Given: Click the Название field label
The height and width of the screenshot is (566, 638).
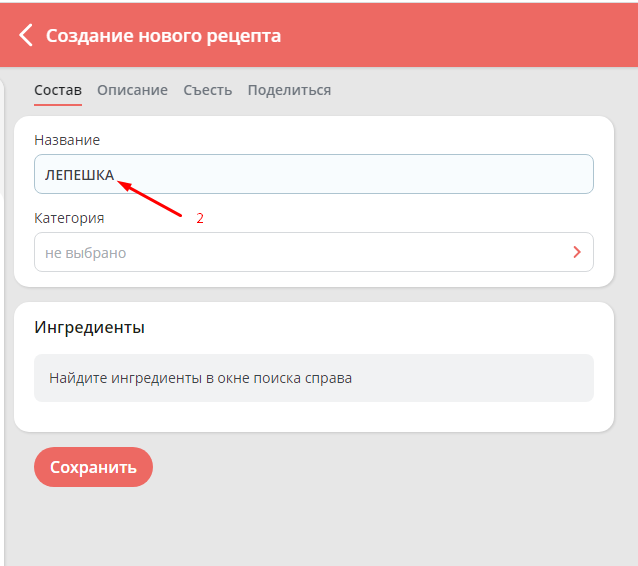Looking at the screenshot, I should click(x=67, y=140).
